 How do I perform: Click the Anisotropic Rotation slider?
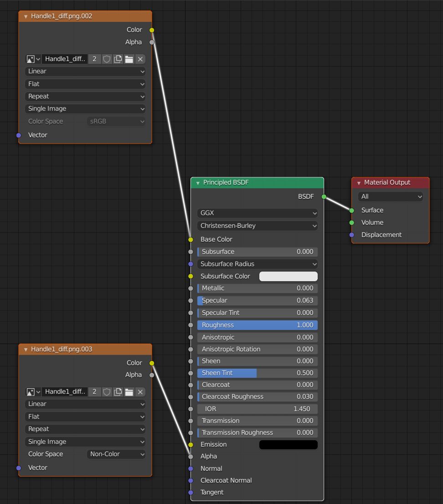[x=258, y=349]
